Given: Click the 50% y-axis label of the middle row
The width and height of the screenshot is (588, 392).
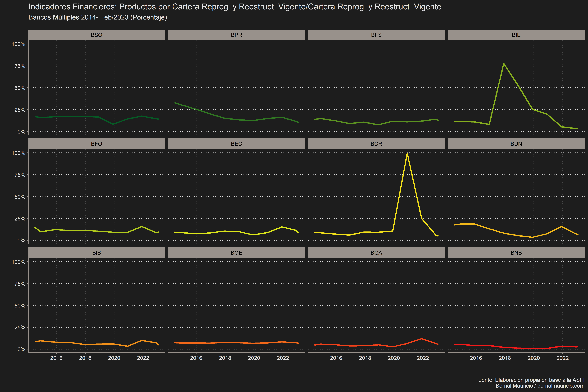Looking at the screenshot, I should coord(20,197).
